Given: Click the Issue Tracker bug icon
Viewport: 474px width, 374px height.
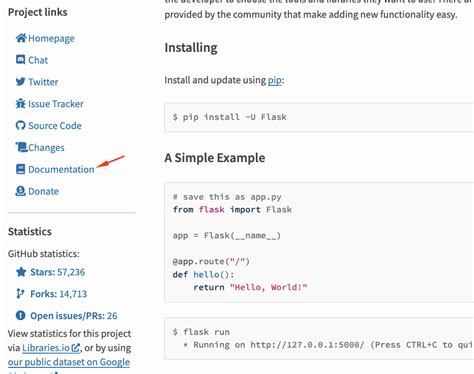Looking at the screenshot, I should click(20, 104).
